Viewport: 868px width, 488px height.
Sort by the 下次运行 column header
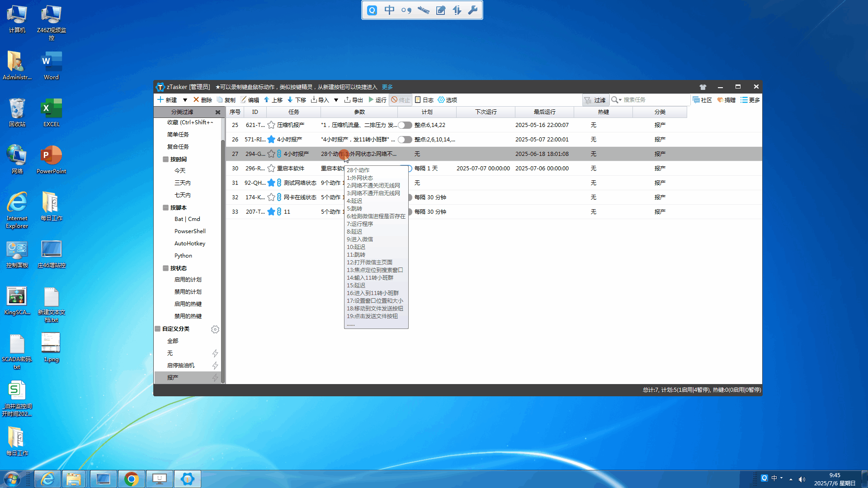tap(486, 112)
